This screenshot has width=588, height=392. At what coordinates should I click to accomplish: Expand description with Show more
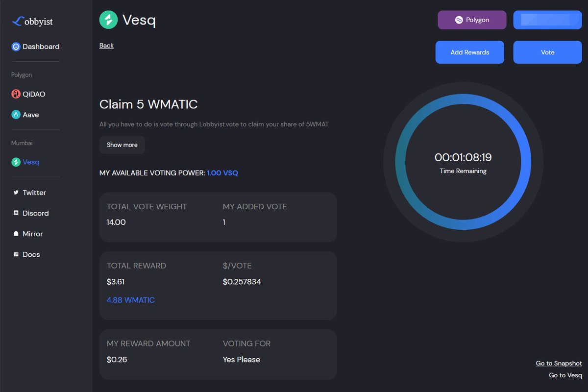click(x=122, y=145)
